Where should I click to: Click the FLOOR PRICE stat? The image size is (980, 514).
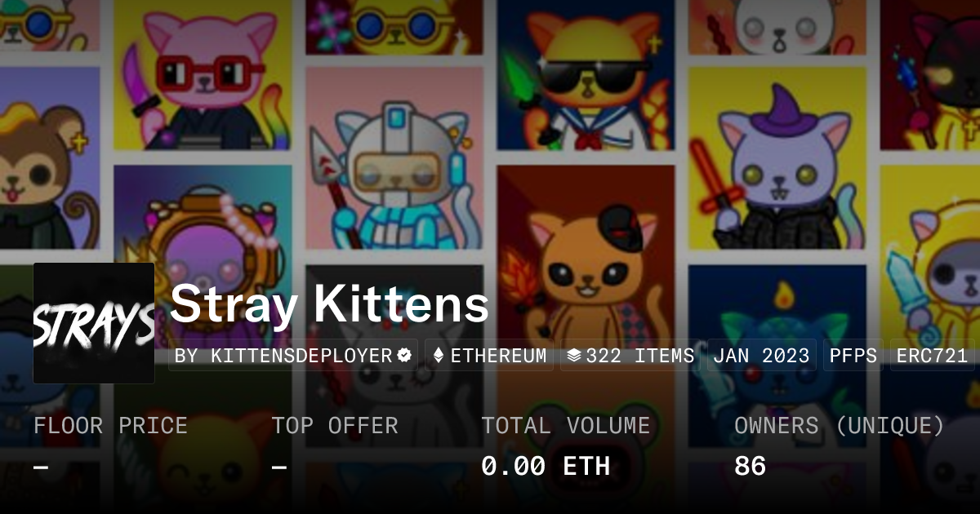111,445
